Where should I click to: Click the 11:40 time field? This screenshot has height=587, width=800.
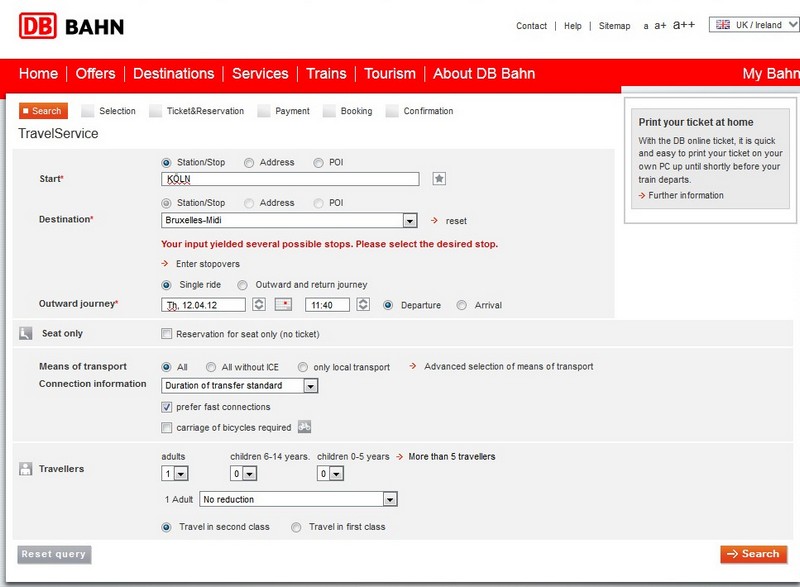tap(327, 305)
